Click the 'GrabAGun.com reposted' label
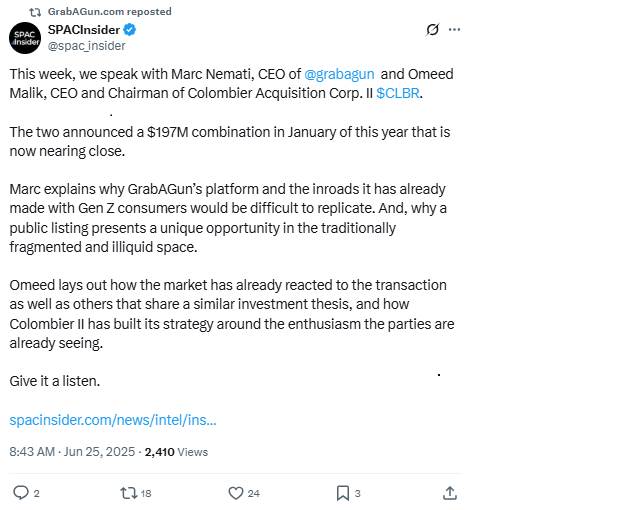This screenshot has width=622, height=510. (x=109, y=11)
